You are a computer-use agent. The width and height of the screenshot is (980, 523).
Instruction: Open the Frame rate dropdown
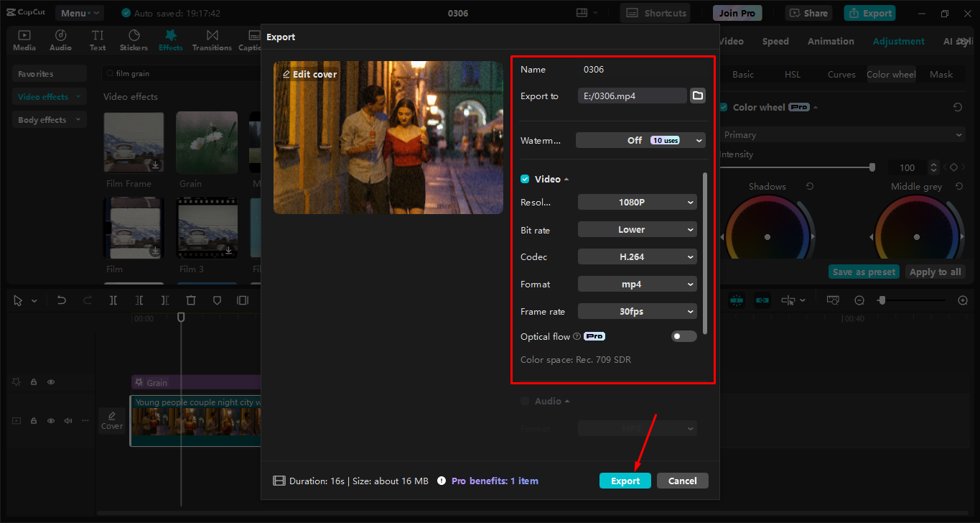click(637, 311)
